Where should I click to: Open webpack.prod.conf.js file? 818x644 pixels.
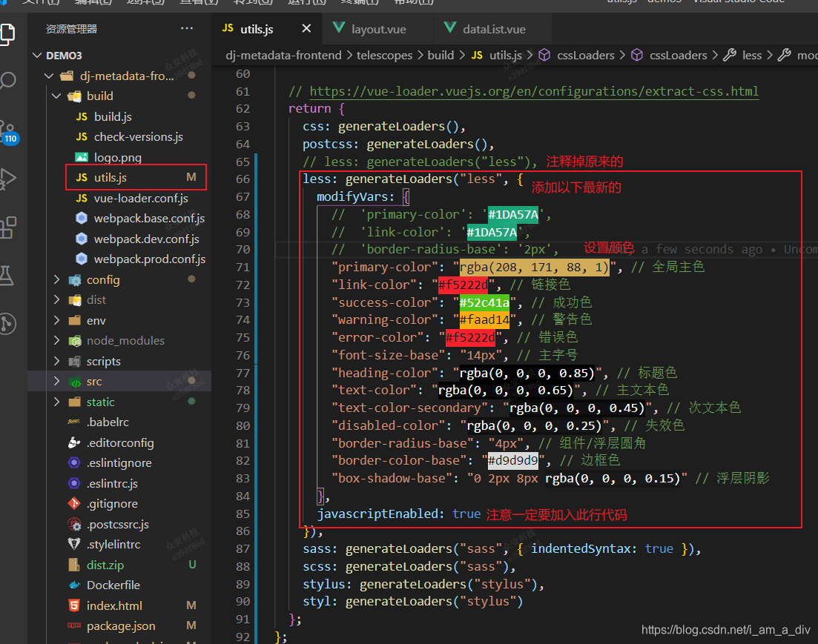tap(149, 259)
